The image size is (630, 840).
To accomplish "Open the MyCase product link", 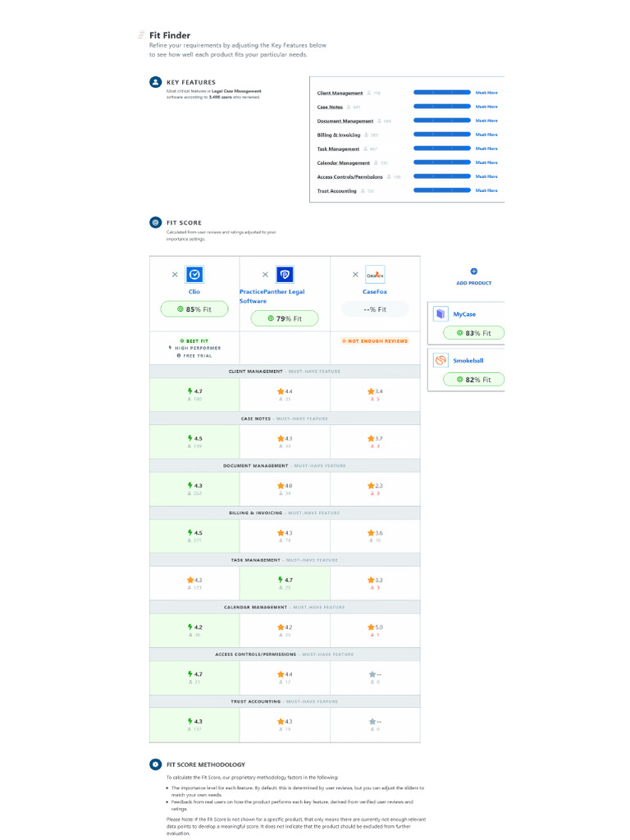I will pos(464,314).
